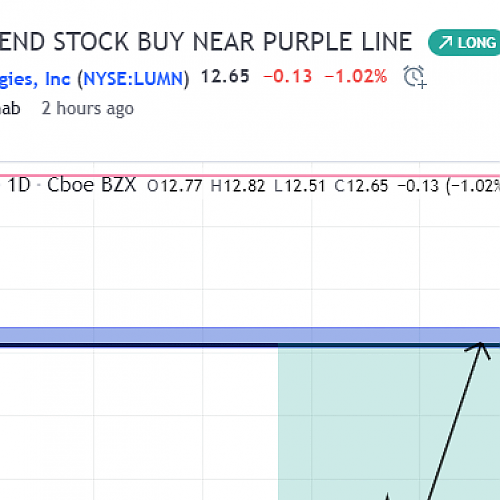Click the high price H12.82 in legend
The width and height of the screenshot is (500, 500).
point(238,186)
